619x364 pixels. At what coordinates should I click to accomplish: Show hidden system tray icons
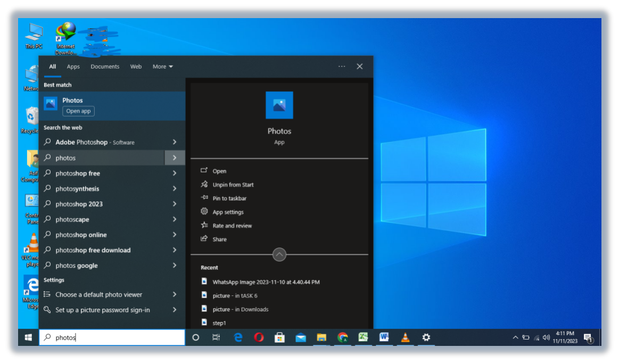[515, 337]
